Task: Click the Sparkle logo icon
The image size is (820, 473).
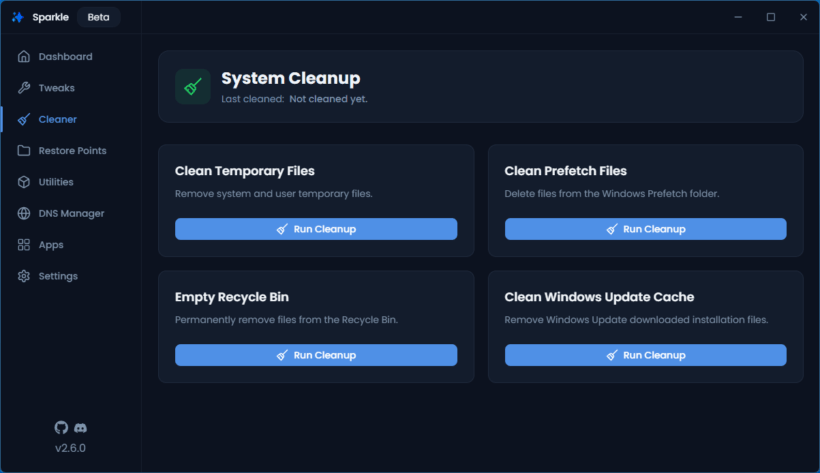Action: pyautogui.click(x=18, y=17)
